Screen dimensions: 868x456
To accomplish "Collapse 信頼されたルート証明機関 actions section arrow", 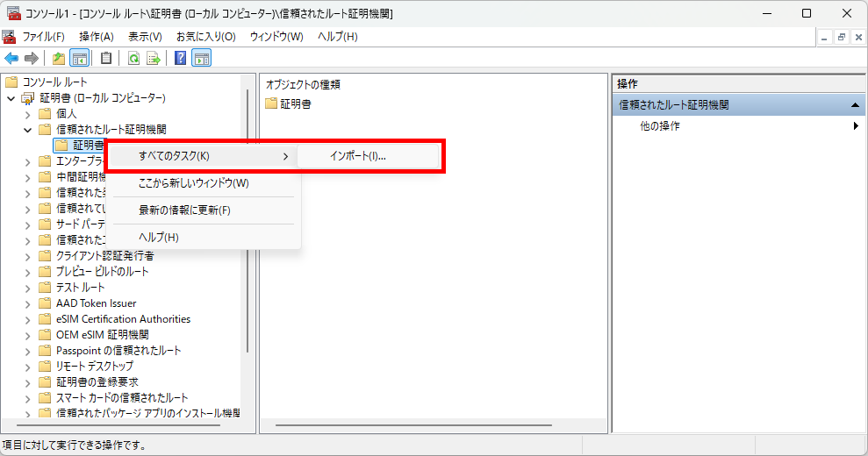I will (x=855, y=105).
